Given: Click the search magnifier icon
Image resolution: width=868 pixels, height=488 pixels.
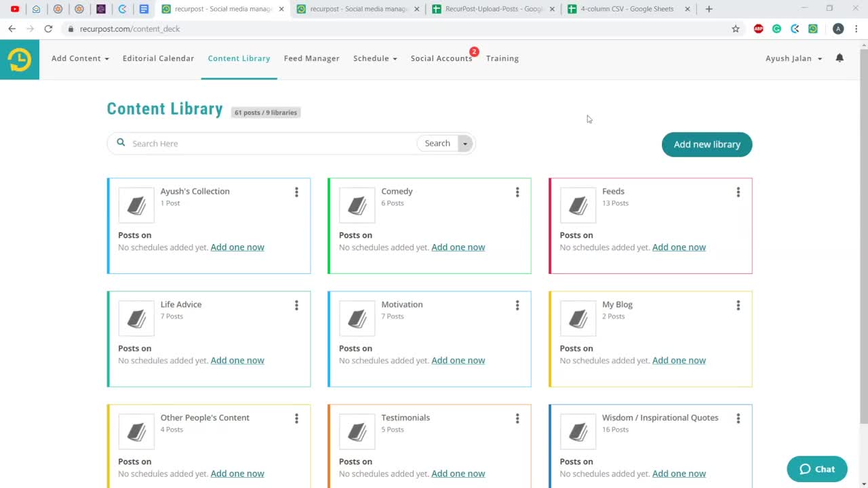Looking at the screenshot, I should [121, 142].
